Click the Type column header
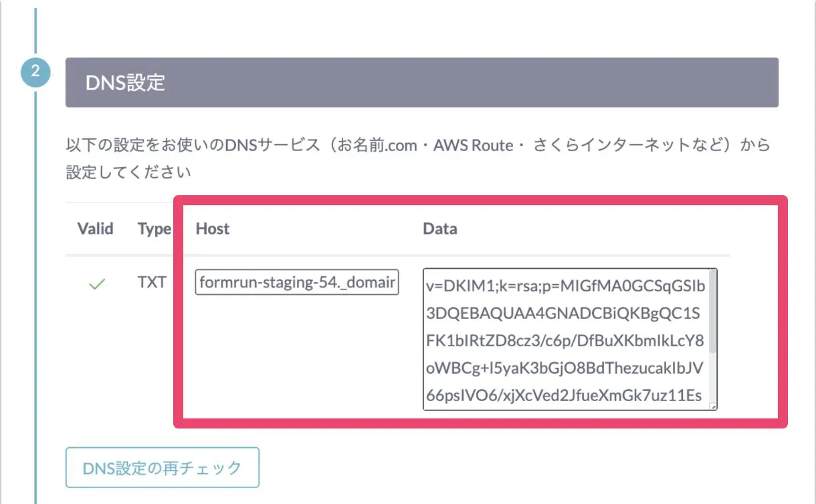The image size is (816, 504). (x=155, y=229)
